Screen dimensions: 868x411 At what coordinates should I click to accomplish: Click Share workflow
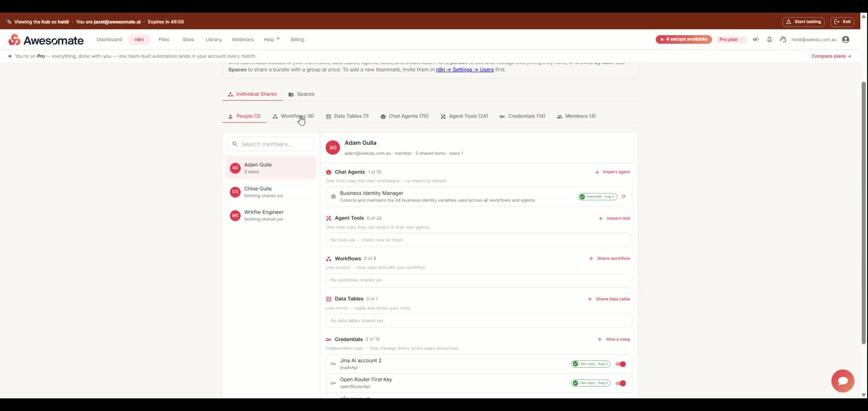click(x=609, y=259)
